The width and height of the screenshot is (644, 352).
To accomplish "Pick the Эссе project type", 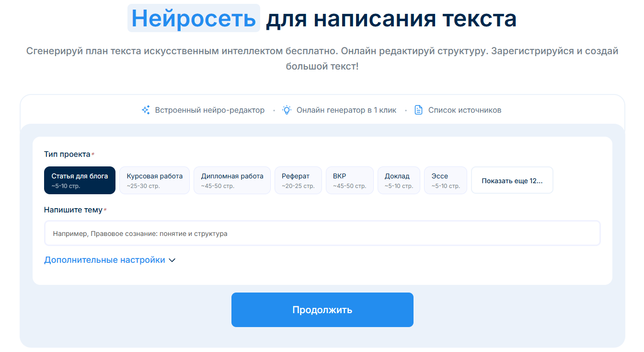I will click(x=445, y=180).
